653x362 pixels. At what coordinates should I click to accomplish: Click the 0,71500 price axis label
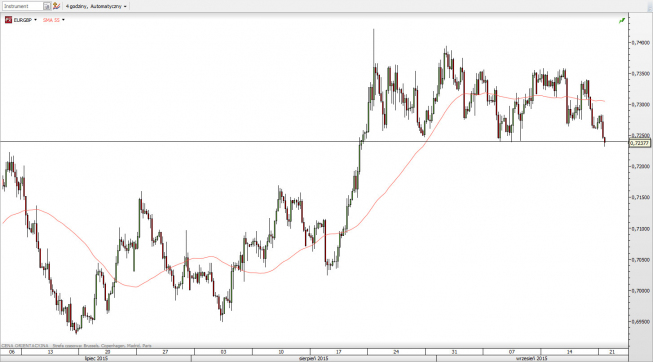[x=641, y=197]
